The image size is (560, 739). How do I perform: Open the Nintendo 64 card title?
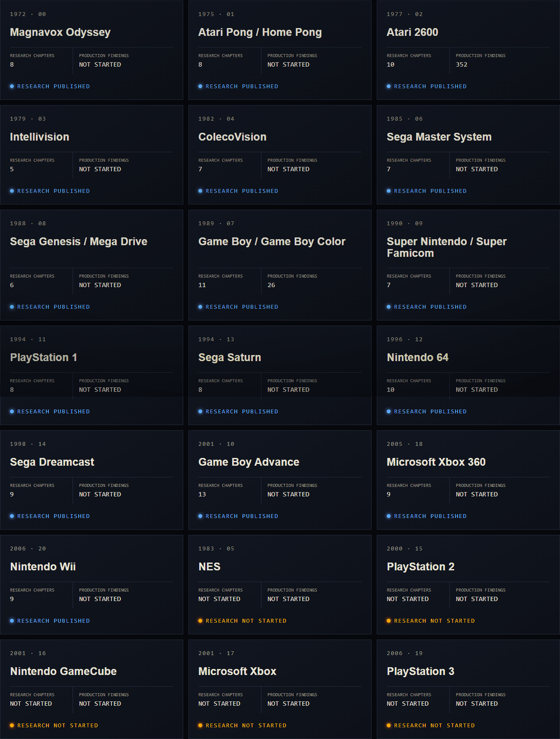[x=417, y=358]
